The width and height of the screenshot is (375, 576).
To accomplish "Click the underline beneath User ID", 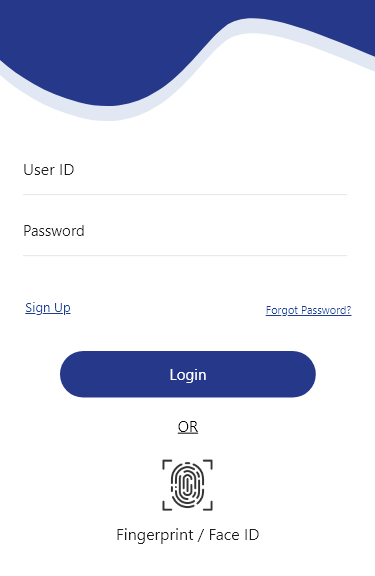I will 185,195.
